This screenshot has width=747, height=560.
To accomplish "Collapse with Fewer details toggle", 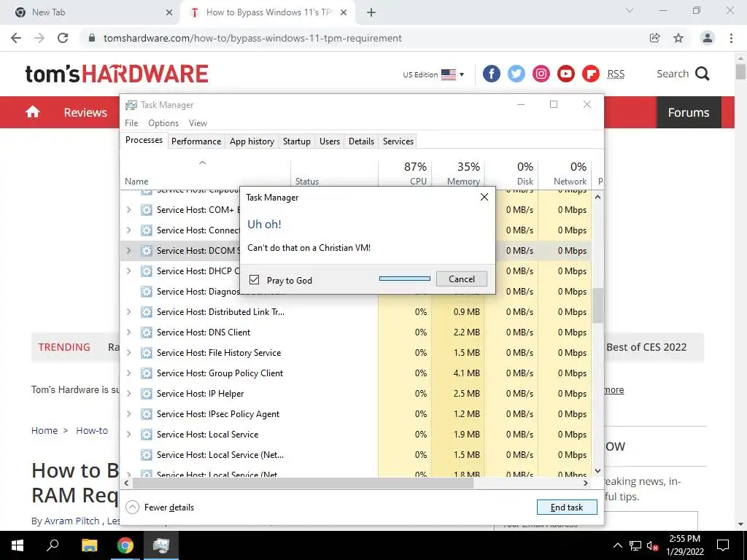I will point(160,507).
